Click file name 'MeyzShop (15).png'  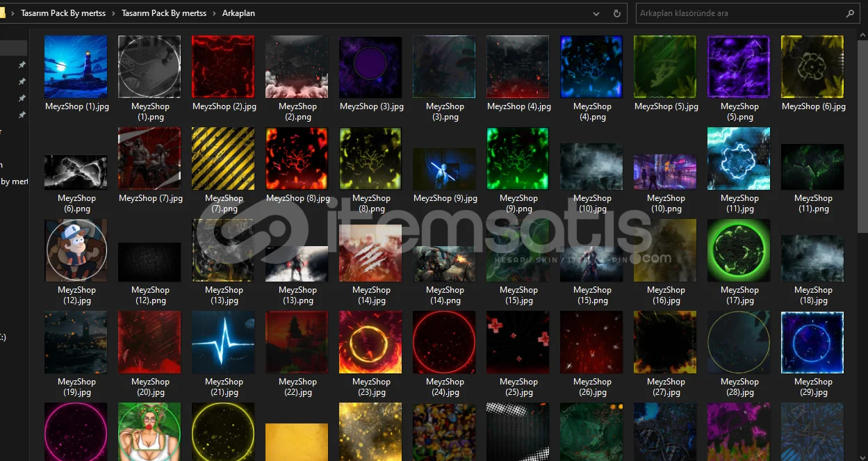tap(592, 295)
